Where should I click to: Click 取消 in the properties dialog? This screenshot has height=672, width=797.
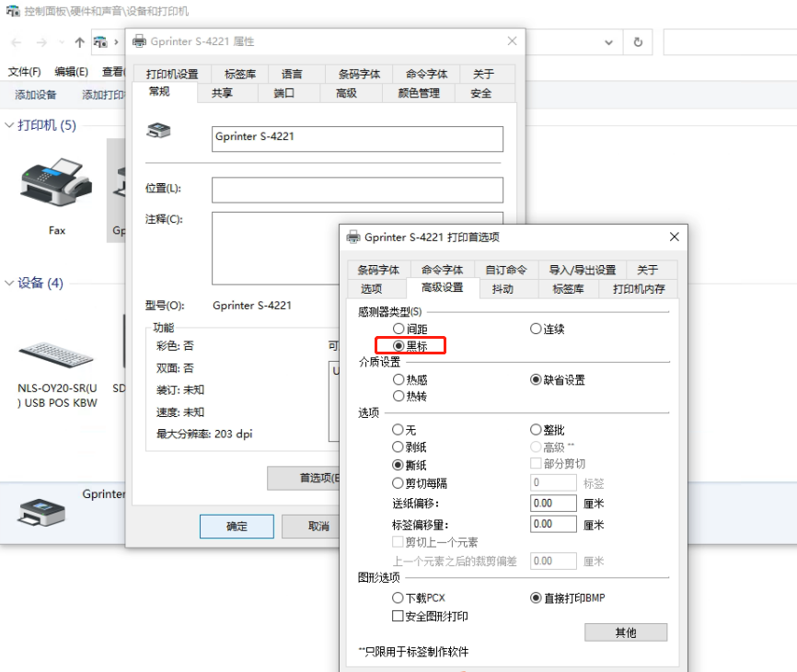tap(310, 527)
